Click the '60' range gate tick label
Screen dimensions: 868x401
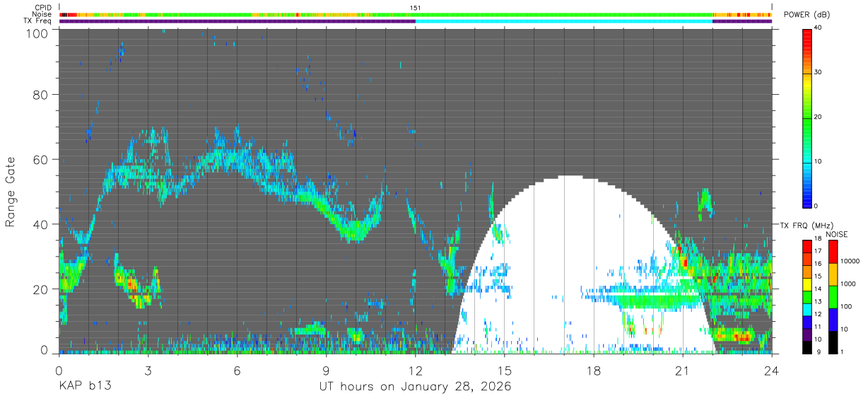click(x=42, y=159)
